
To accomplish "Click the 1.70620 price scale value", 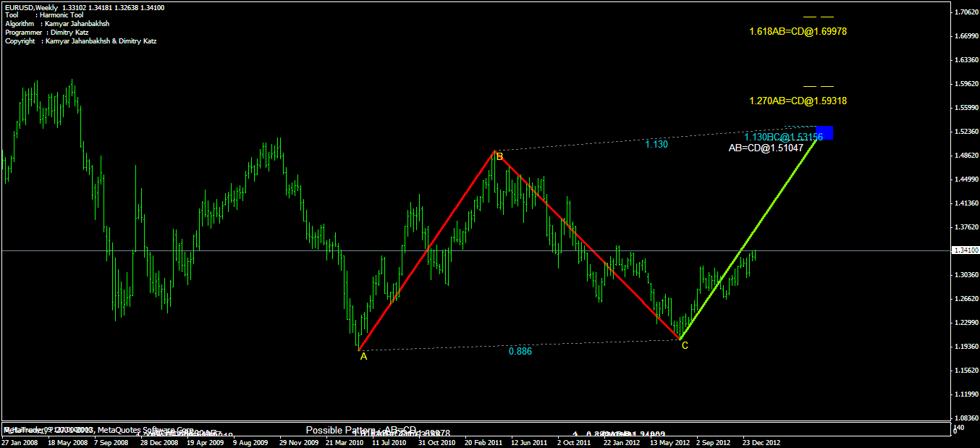I will (966, 12).
